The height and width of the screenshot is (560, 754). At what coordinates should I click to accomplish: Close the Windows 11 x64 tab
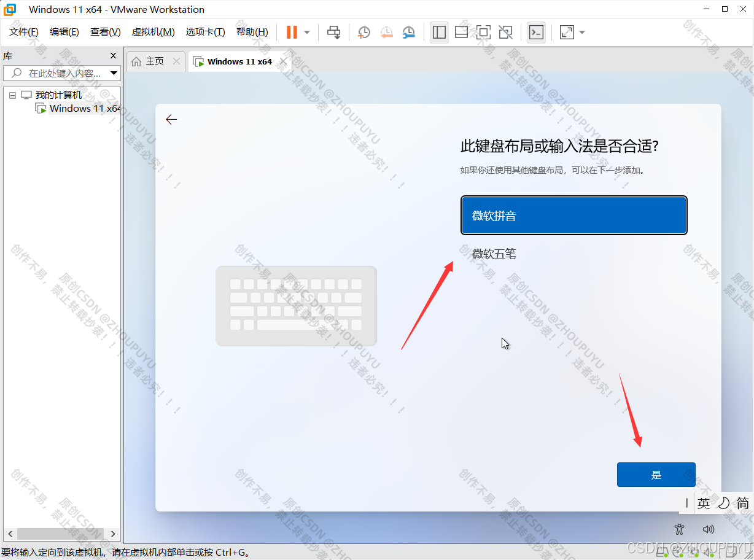pyautogui.click(x=283, y=61)
